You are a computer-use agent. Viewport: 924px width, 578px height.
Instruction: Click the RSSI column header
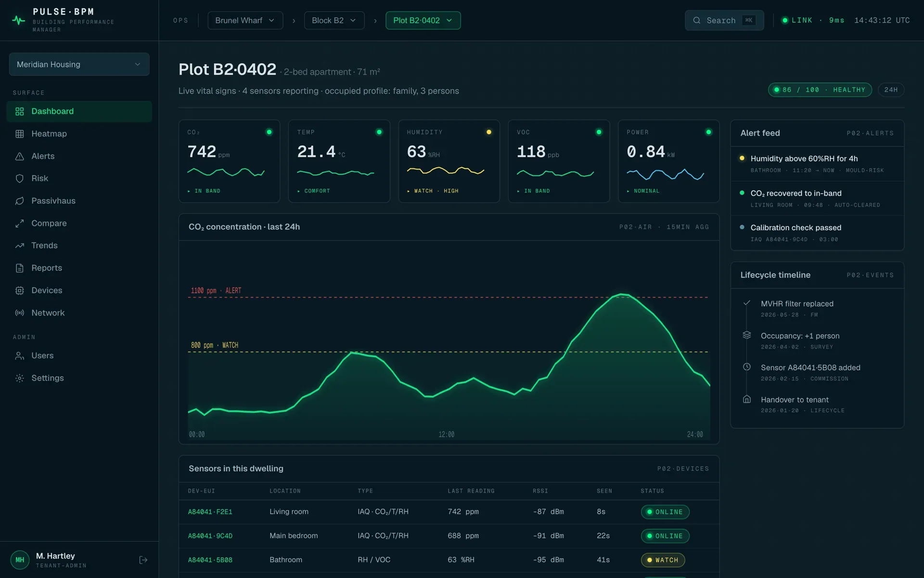coord(540,491)
